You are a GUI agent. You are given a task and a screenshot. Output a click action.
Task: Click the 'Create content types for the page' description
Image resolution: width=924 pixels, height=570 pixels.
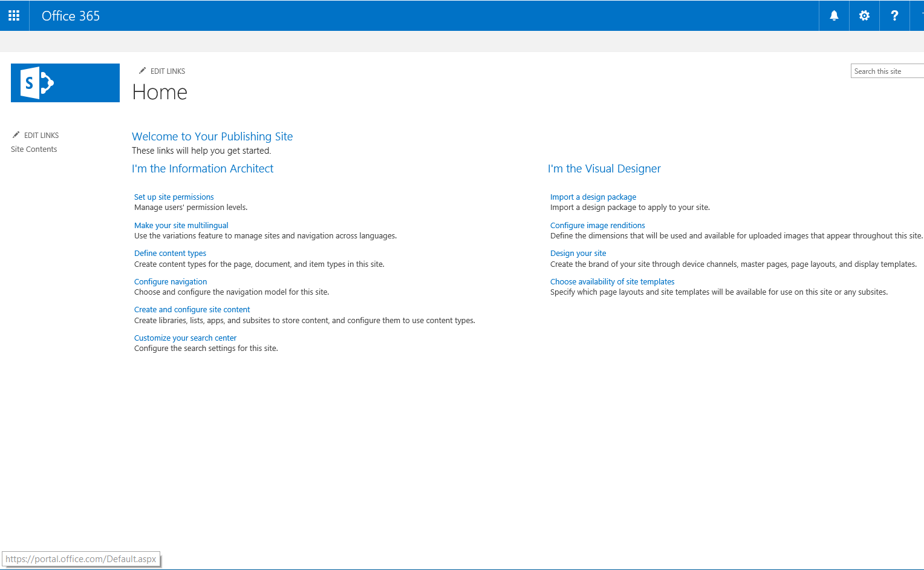pyautogui.click(x=259, y=264)
